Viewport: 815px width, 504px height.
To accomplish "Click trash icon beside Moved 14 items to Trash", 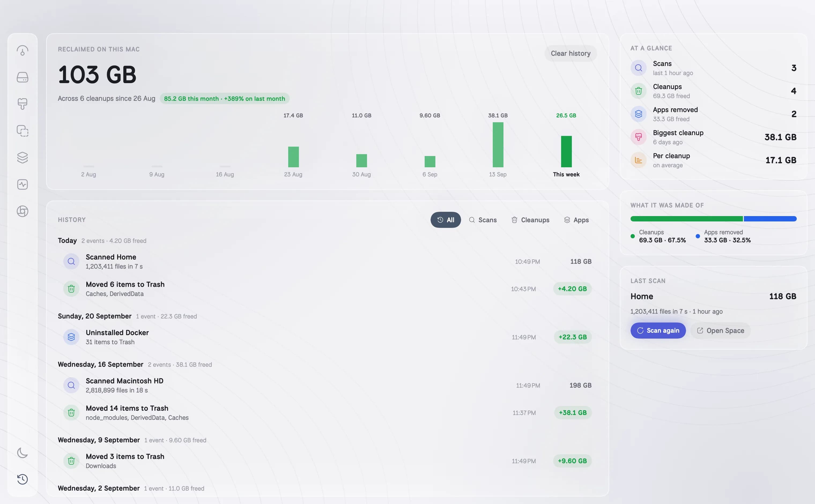I will pos(71,413).
